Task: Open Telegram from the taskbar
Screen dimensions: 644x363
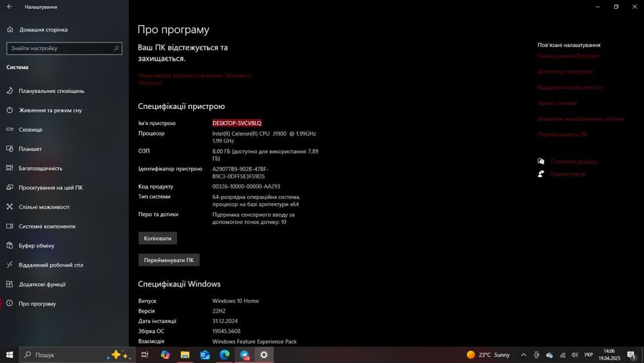Action: click(x=244, y=355)
